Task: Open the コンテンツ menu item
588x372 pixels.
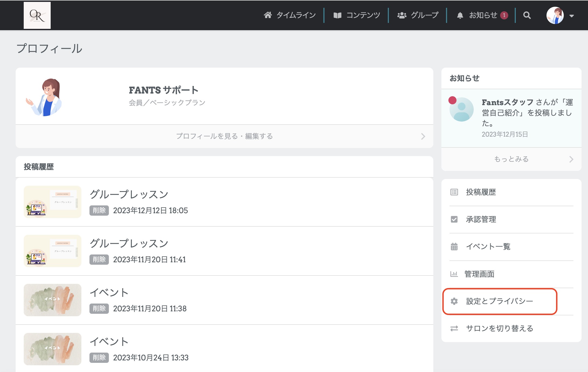Action: (363, 15)
